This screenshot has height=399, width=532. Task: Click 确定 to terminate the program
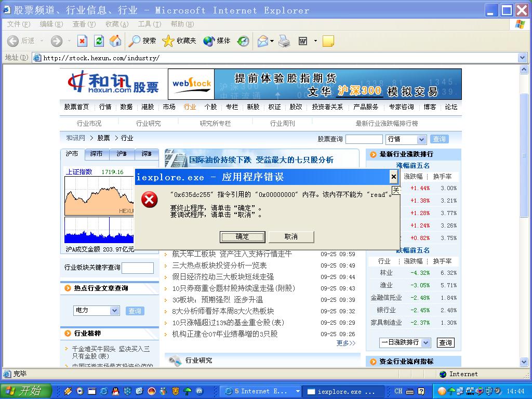243,237
